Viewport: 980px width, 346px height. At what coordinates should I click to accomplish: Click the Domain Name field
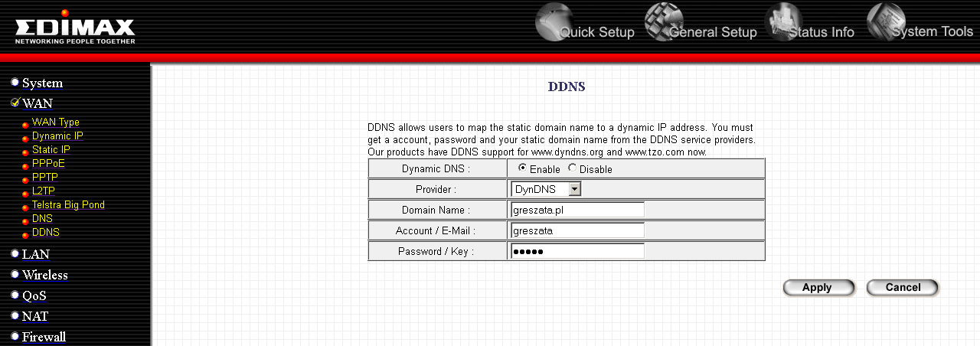pyautogui.click(x=577, y=210)
